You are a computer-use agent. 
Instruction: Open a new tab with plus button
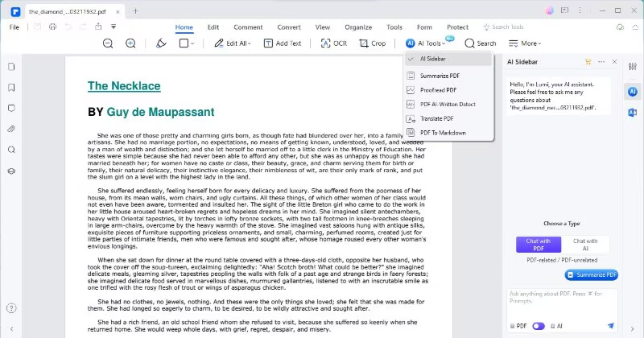point(135,11)
